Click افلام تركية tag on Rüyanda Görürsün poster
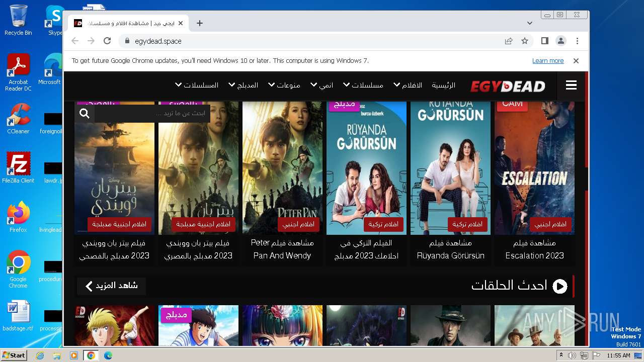The width and height of the screenshot is (644, 362). point(467,224)
